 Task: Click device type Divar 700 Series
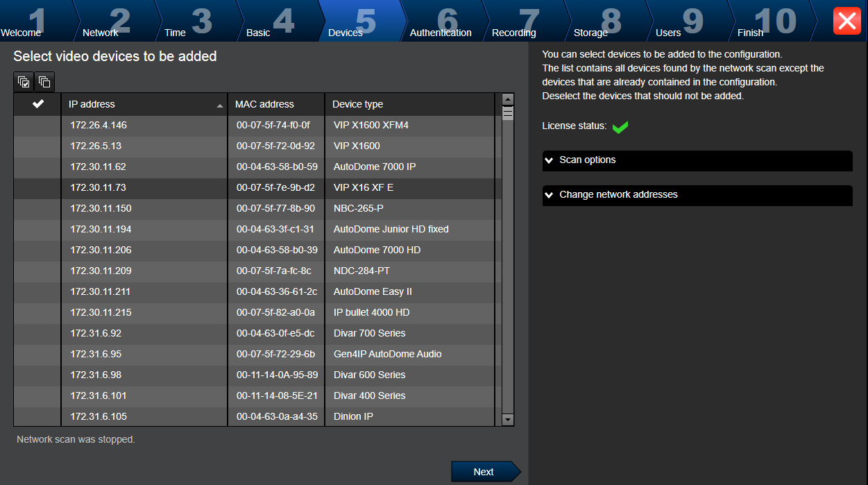tap(370, 334)
